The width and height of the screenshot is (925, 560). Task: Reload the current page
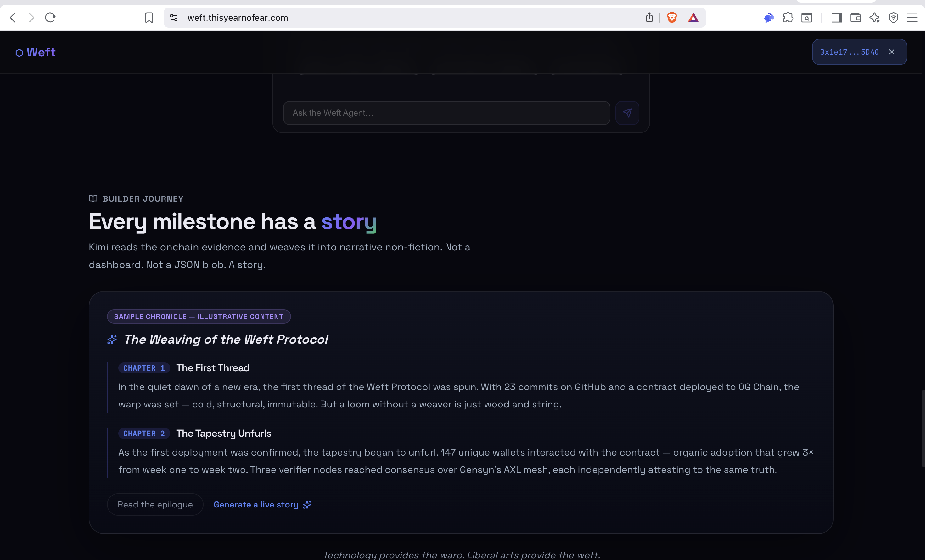click(50, 18)
